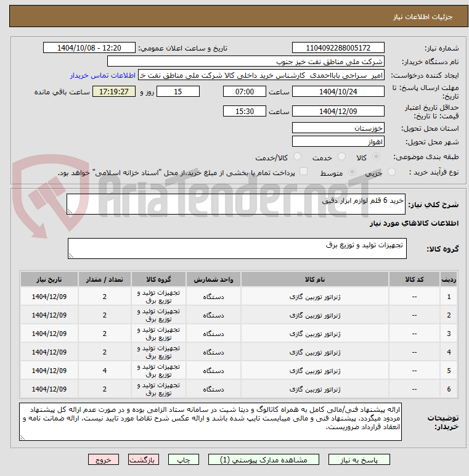Click the پاسخ به نیاز button

click(x=359, y=459)
